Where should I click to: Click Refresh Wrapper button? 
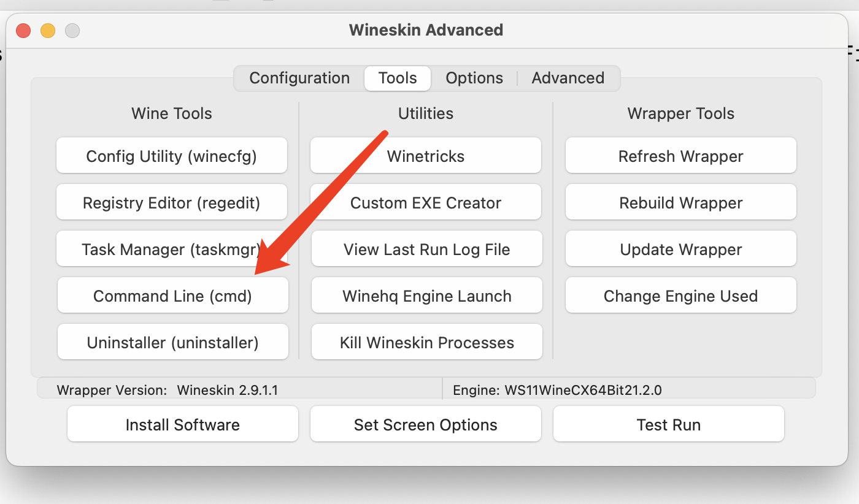point(681,156)
